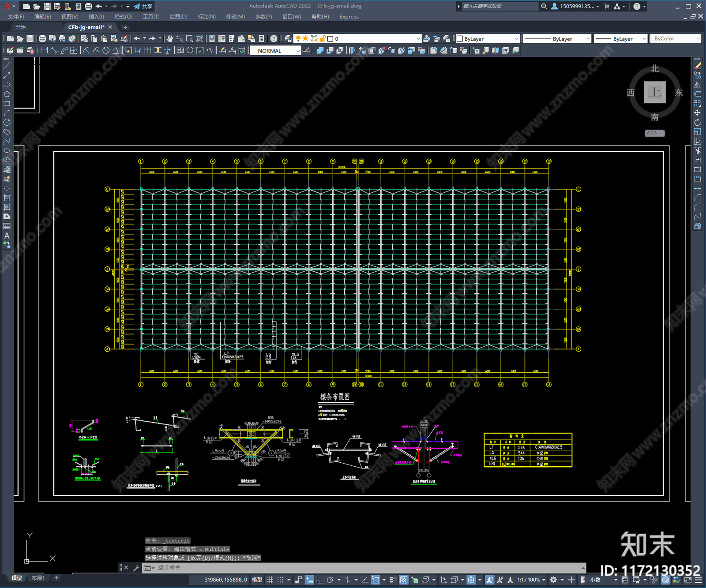Image resolution: width=706 pixels, height=588 pixels.
Task: Switch to the 开始 start tab
Action: (21, 27)
